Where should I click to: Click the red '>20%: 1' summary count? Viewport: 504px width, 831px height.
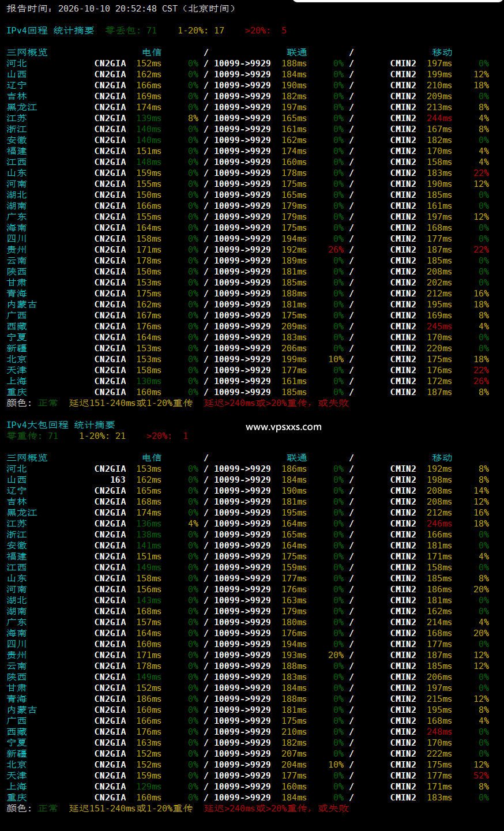[167, 436]
